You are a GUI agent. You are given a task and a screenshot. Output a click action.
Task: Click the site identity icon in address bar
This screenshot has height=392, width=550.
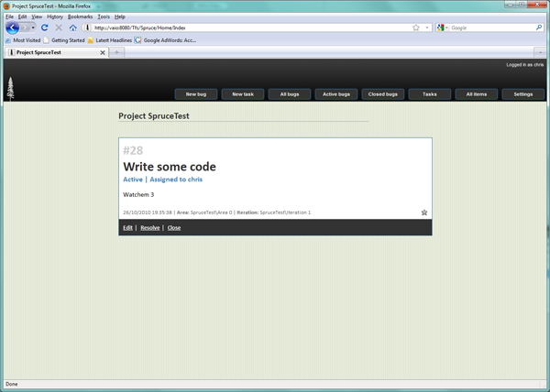(87, 27)
